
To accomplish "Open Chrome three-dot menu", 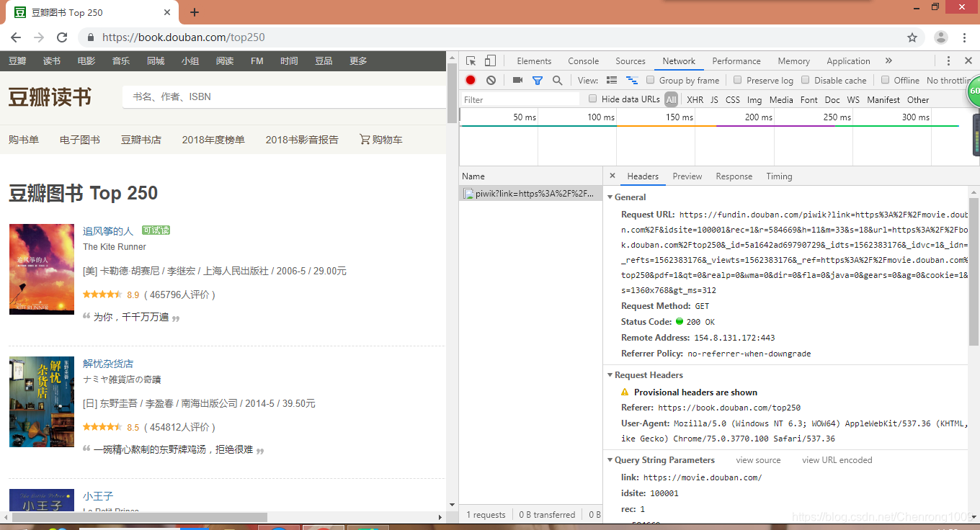I will pos(964,37).
